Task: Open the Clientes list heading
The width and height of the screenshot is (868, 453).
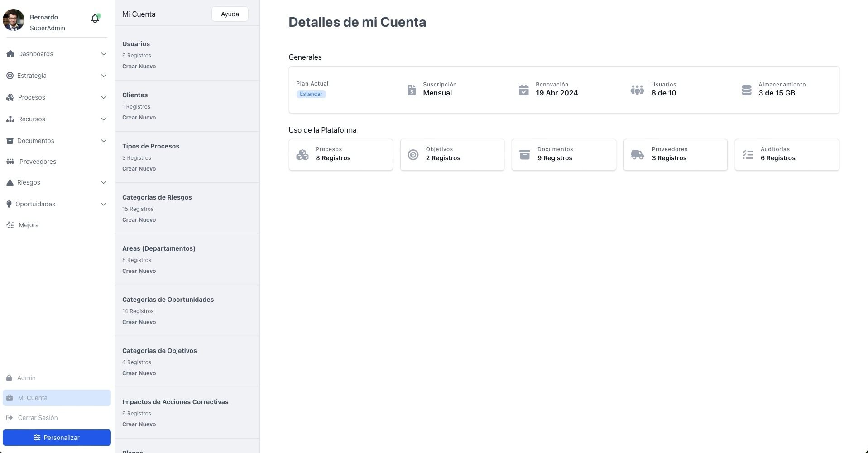Action: pyautogui.click(x=135, y=95)
